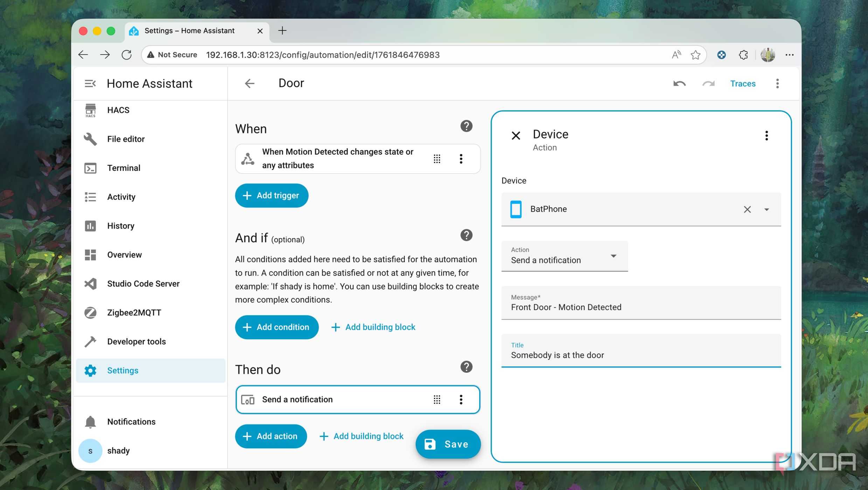Open File editor in the sidebar
The width and height of the screenshot is (868, 490).
coord(151,139)
